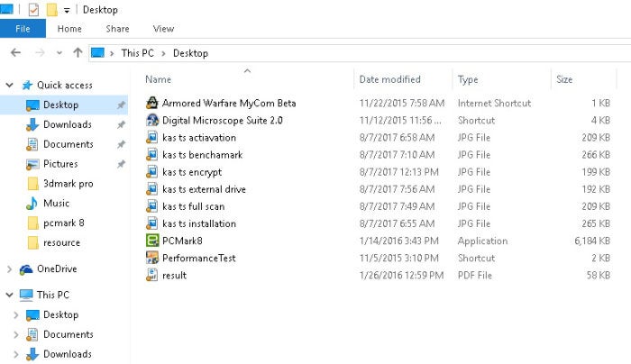
Task: Select the kas ts encrypt image icon
Action: pyautogui.click(x=152, y=172)
